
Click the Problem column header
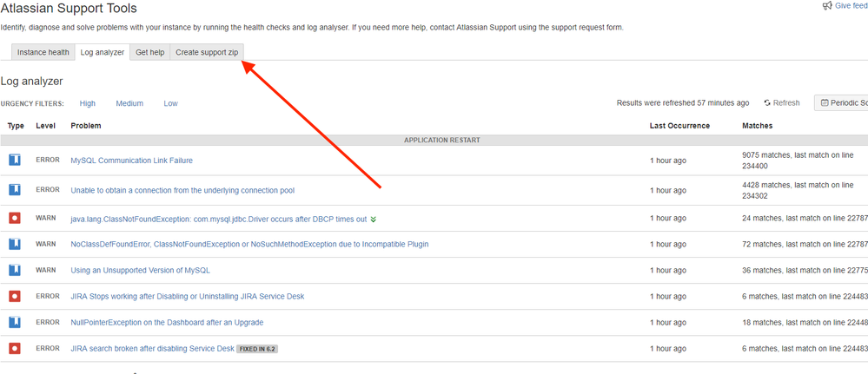point(86,126)
